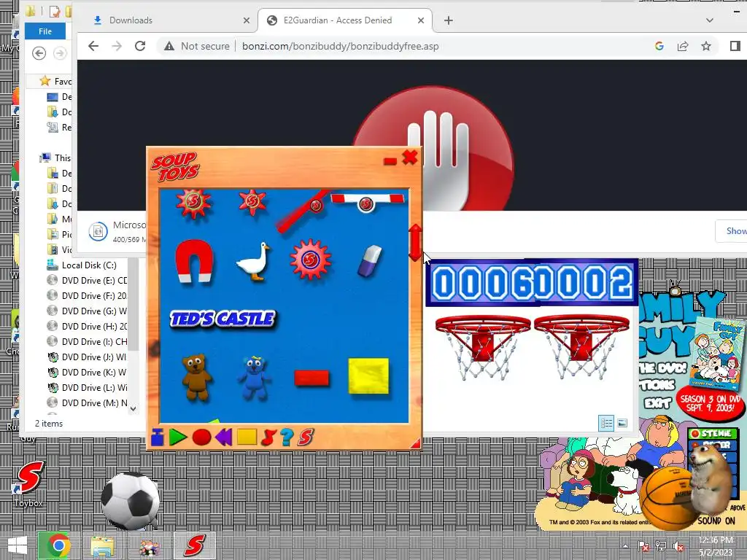
Task: Bookmark this page with the star
Action: click(x=706, y=46)
